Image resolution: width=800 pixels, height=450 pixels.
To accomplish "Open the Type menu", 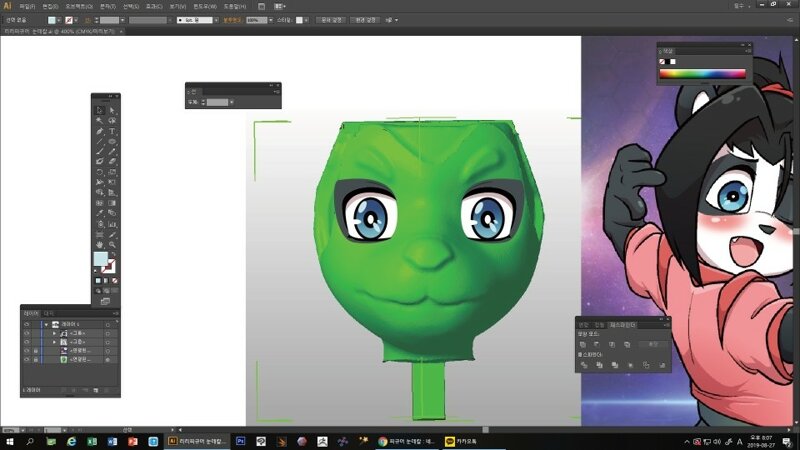I will (x=107, y=6).
